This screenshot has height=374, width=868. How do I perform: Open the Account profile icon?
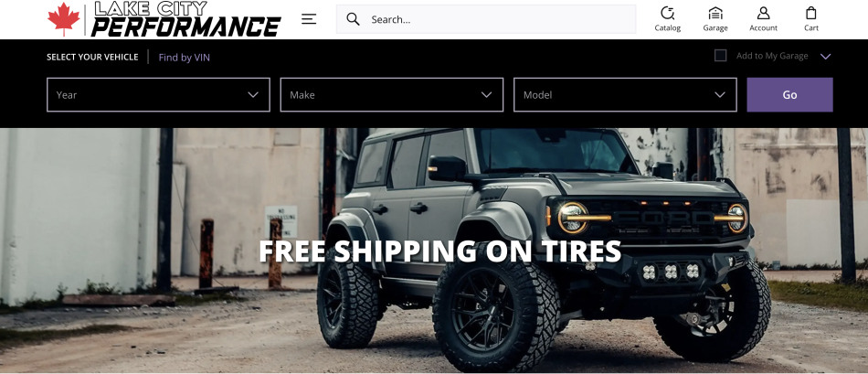763,13
